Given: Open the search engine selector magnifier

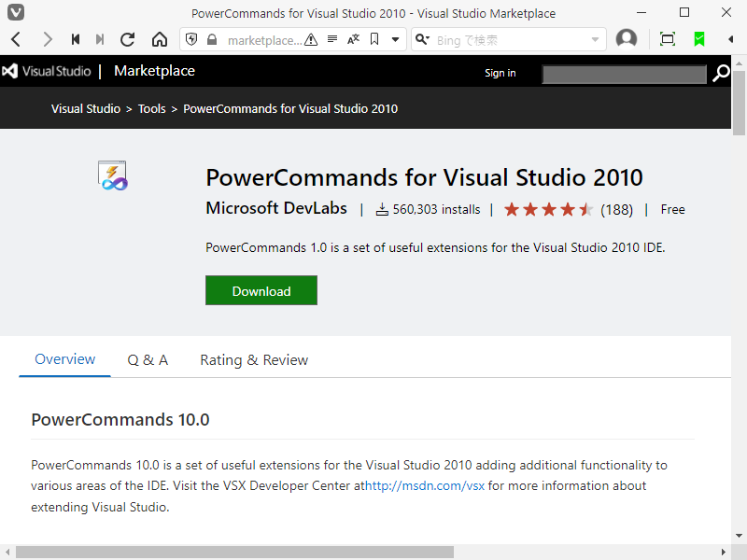Looking at the screenshot, I should pyautogui.click(x=422, y=39).
